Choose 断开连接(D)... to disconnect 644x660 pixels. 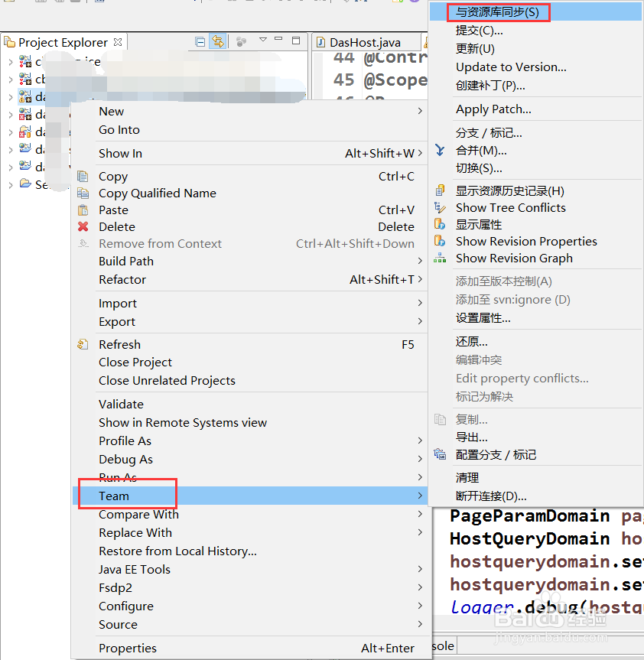click(536, 496)
